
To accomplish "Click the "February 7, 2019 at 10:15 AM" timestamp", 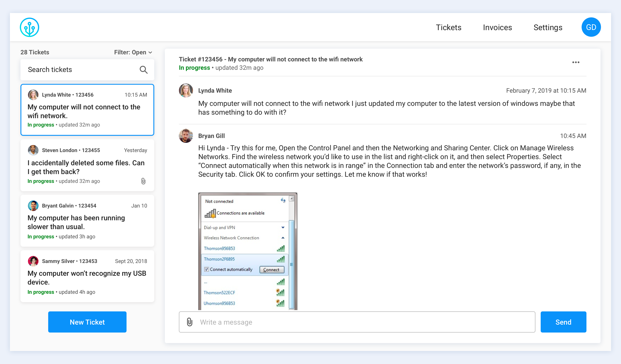I will [x=546, y=90].
